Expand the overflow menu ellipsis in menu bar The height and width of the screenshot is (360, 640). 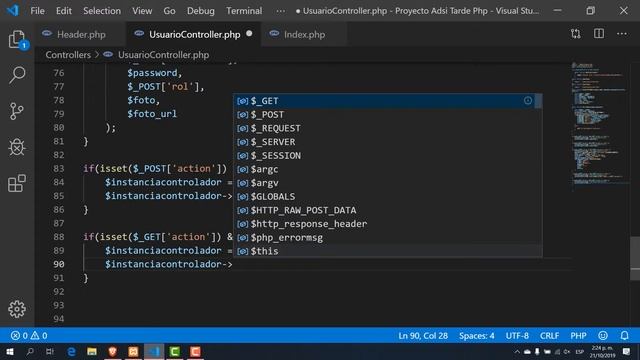pos(280,11)
